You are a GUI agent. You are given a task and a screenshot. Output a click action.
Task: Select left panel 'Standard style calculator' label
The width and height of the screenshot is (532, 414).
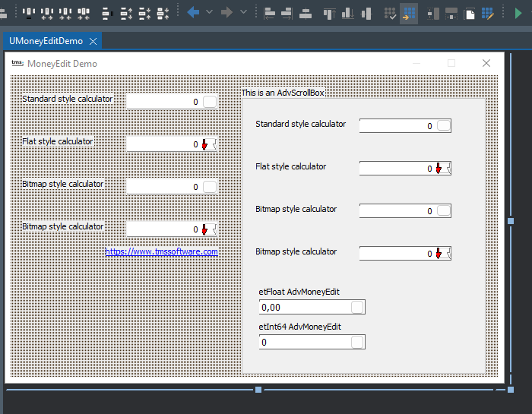click(x=67, y=99)
